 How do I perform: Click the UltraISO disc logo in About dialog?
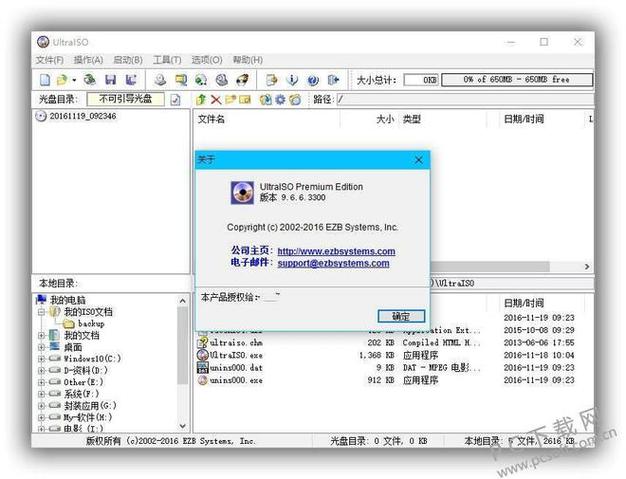(243, 192)
